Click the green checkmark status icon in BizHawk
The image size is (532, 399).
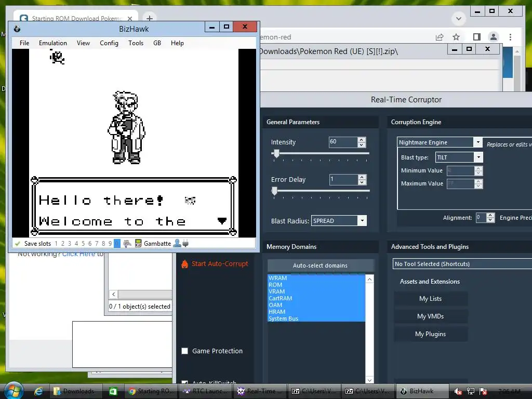pos(18,243)
